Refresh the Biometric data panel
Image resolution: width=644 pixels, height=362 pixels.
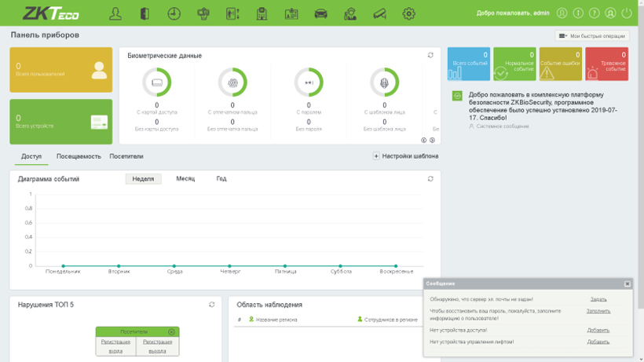point(430,56)
